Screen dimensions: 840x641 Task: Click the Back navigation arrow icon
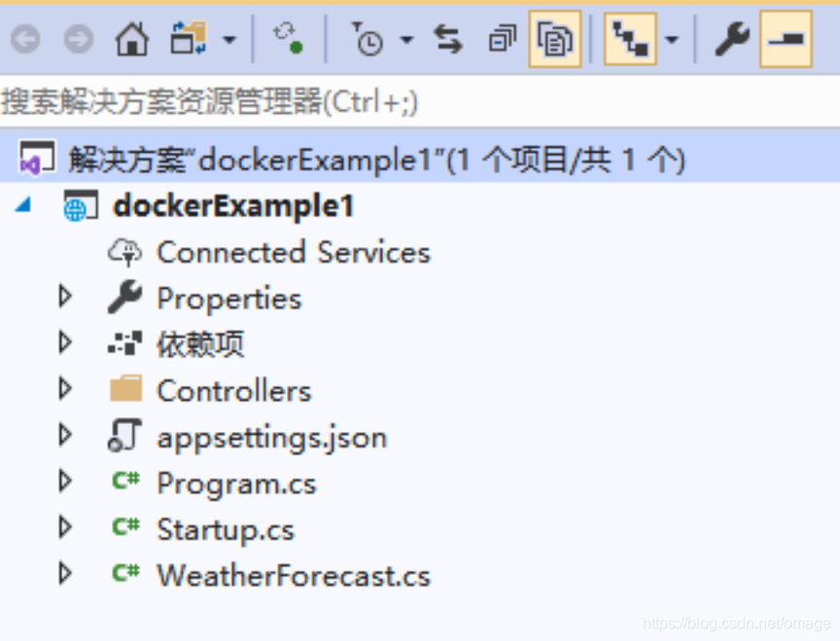click(x=24, y=39)
